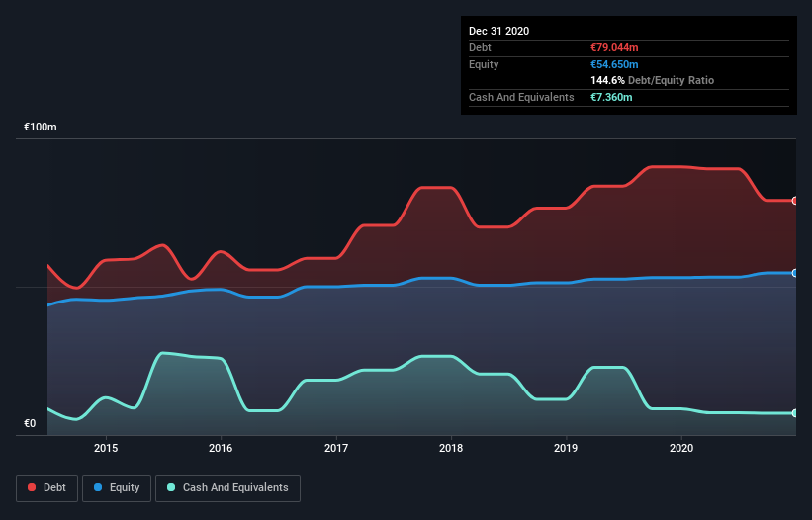Toggle the Equity series legend button
This screenshot has width=812, height=520.
click(x=117, y=488)
